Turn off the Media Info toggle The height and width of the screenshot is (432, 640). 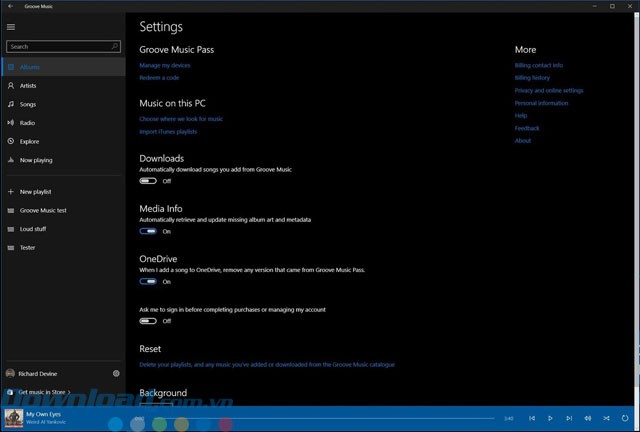tap(148, 231)
